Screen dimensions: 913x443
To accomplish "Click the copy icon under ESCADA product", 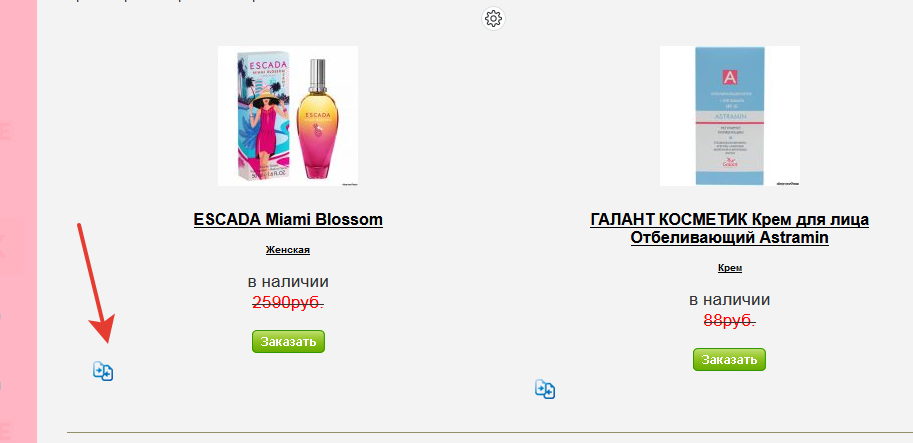I will pyautogui.click(x=103, y=371).
